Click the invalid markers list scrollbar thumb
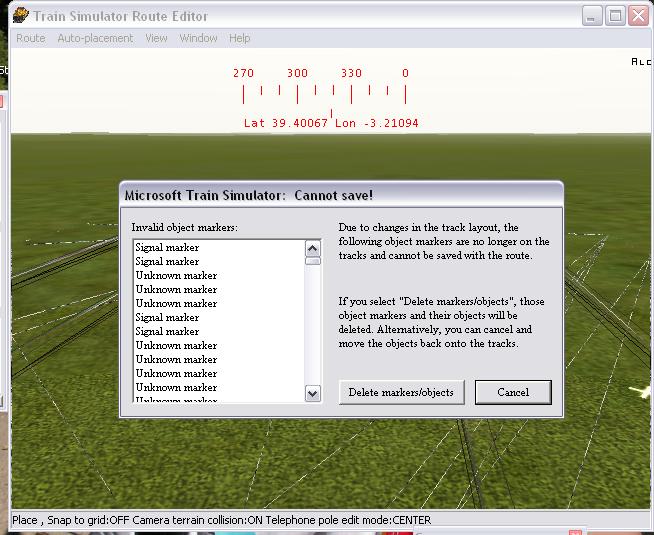Screen dimensions: 654x535 [x=313, y=261]
